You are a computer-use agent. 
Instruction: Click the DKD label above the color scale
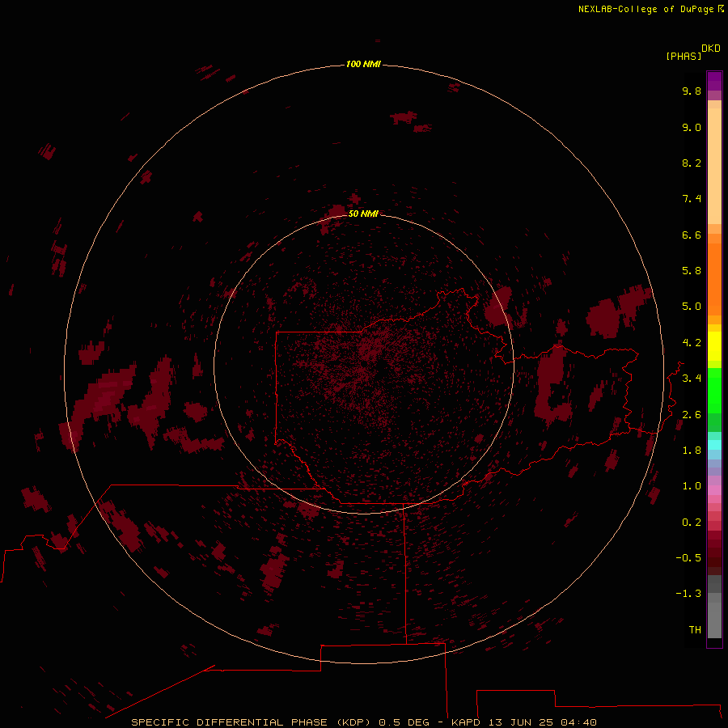[x=710, y=49]
